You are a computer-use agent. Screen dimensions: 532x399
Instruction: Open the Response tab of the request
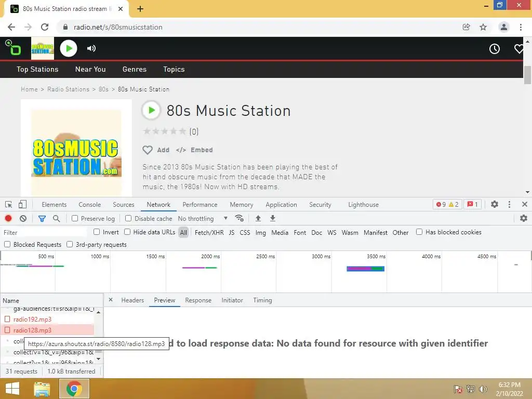click(x=198, y=300)
